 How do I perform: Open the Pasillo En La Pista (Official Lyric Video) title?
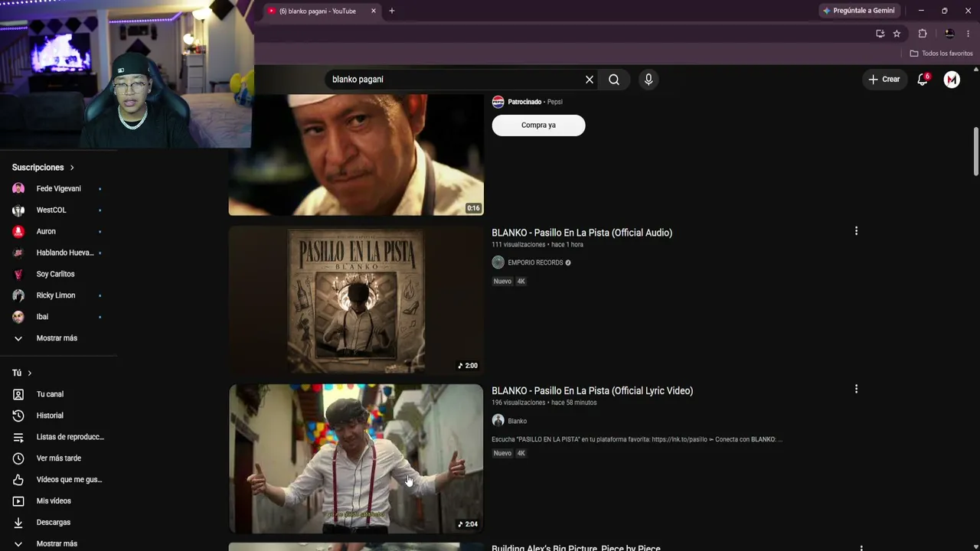coord(592,391)
